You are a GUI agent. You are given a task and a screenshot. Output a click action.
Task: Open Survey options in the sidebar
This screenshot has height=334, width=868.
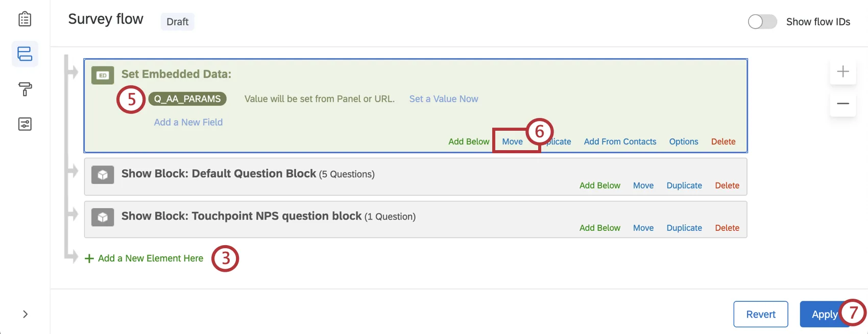[25, 124]
